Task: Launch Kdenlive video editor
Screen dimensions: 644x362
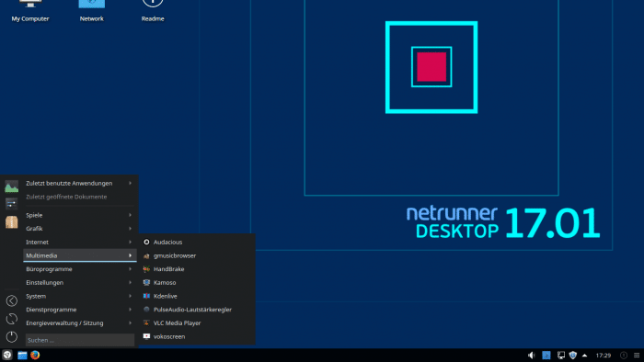Action: (197, 296)
